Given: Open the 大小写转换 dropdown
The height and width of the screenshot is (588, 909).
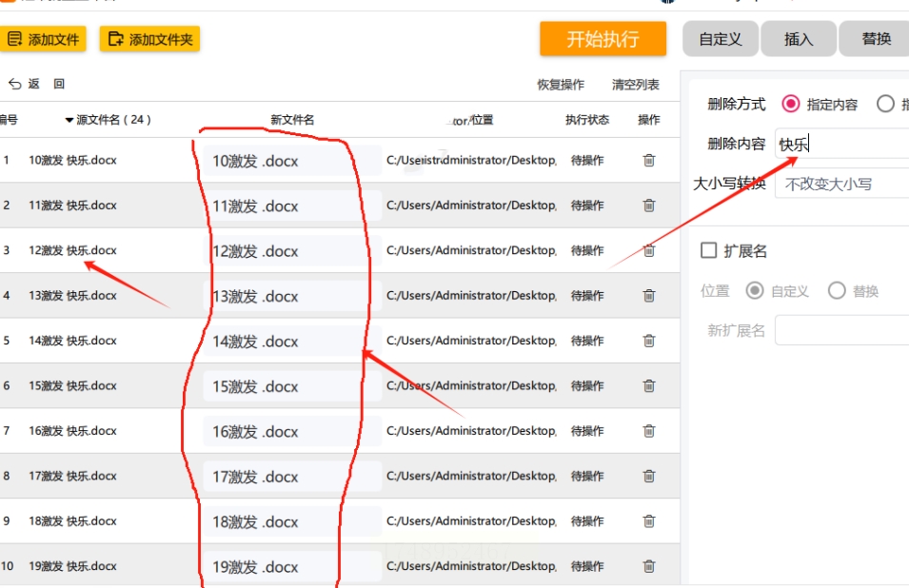Looking at the screenshot, I should pos(841,185).
